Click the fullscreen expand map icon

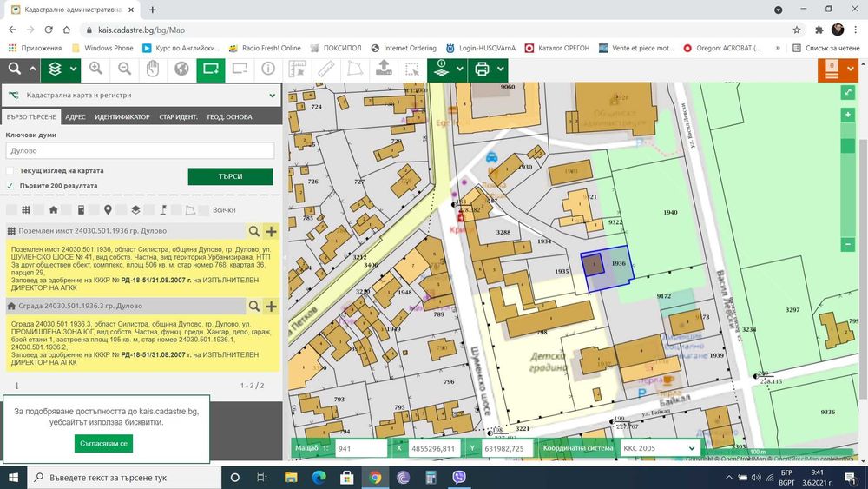pyautogui.click(x=848, y=93)
